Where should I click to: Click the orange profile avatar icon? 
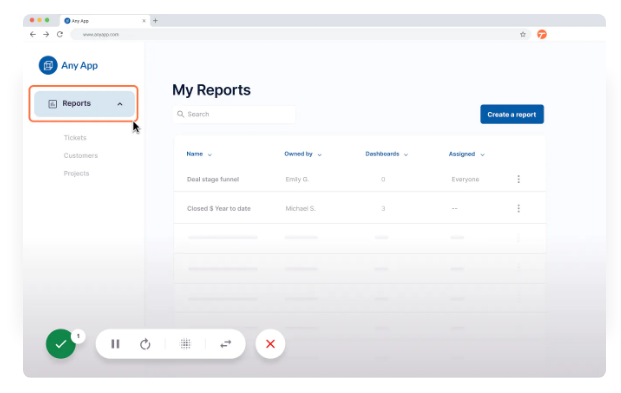pos(542,34)
